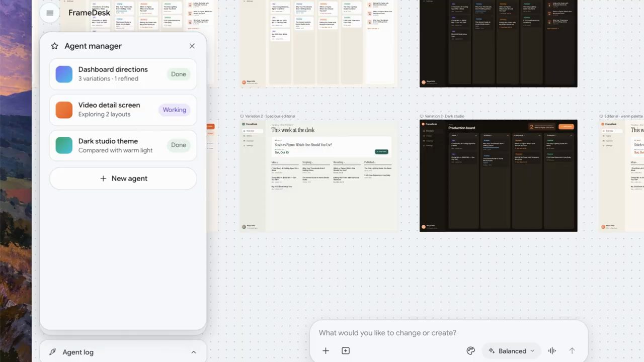The height and width of the screenshot is (362, 644).
Task: Click the add frame icon in prompt bar
Action: [x=346, y=351]
